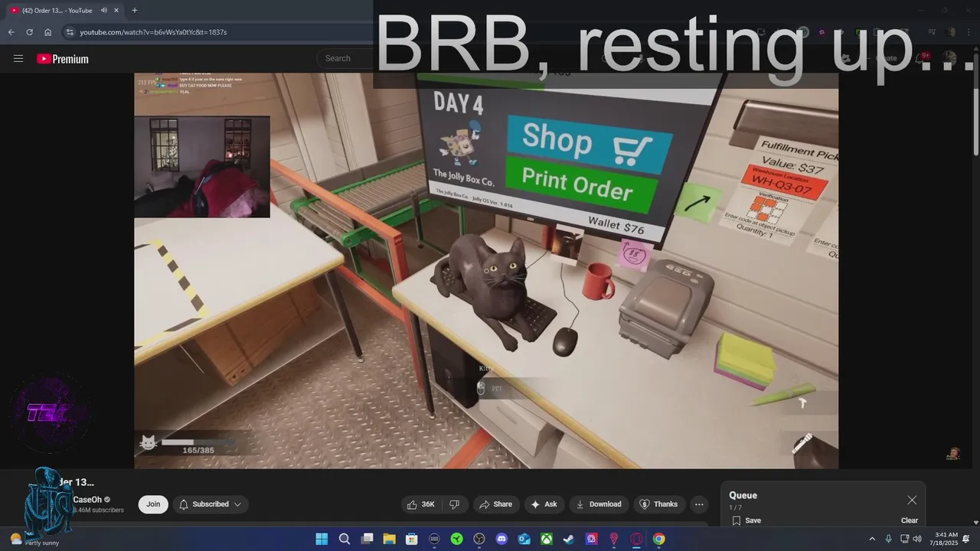Click the video player
Image resolution: width=980 pixels, height=551 pixels.
[x=486, y=270]
